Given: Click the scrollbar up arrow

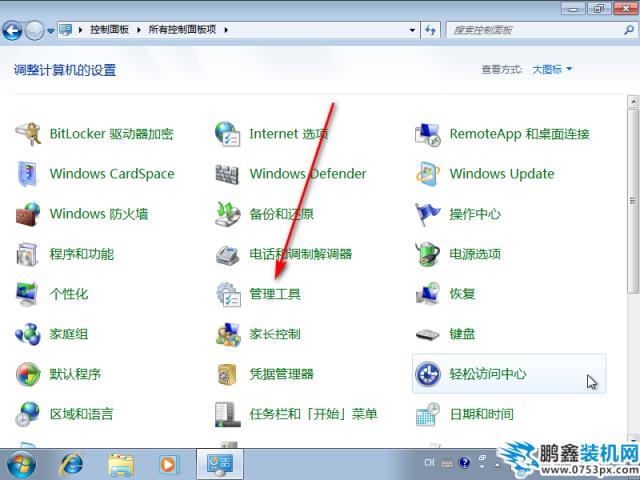Looking at the screenshot, I should 633,101.
